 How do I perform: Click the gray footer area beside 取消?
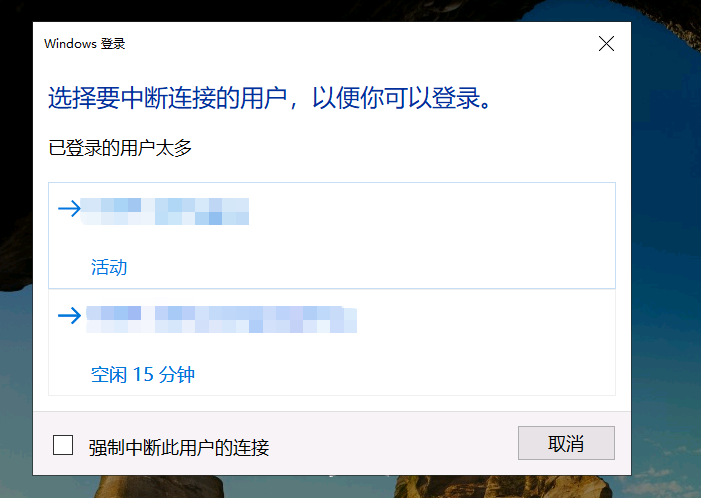[393, 443]
